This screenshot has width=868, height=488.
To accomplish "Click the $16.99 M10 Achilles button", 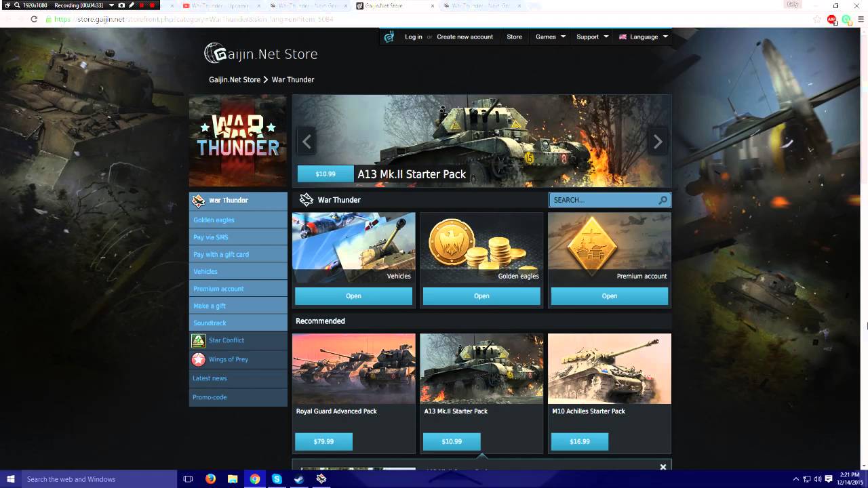I will click(x=580, y=442).
